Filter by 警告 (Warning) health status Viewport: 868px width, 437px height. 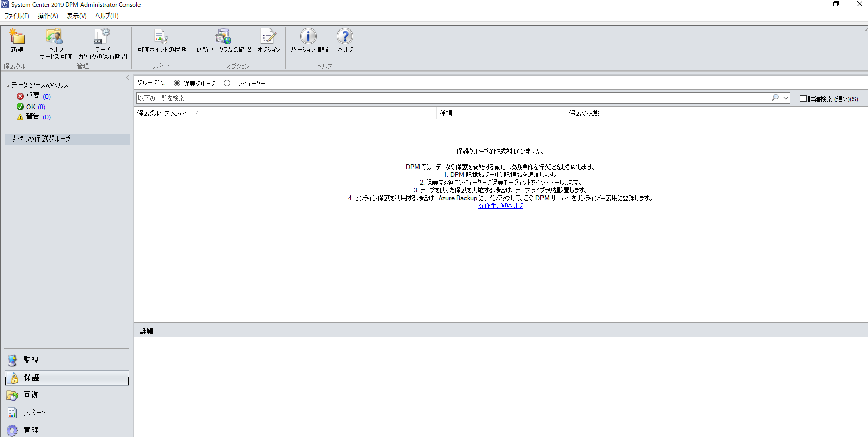(34, 117)
